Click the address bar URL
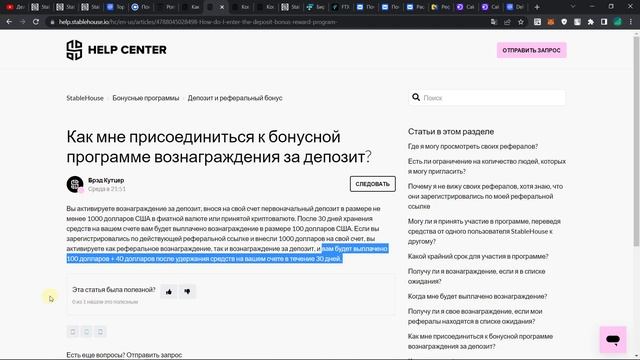The width and height of the screenshot is (640, 360). point(198,22)
